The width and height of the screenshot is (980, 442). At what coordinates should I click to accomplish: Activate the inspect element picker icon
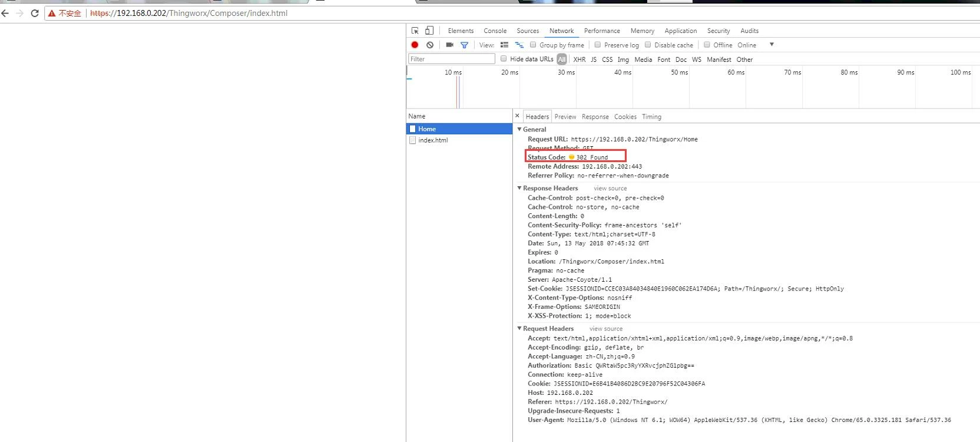(415, 31)
